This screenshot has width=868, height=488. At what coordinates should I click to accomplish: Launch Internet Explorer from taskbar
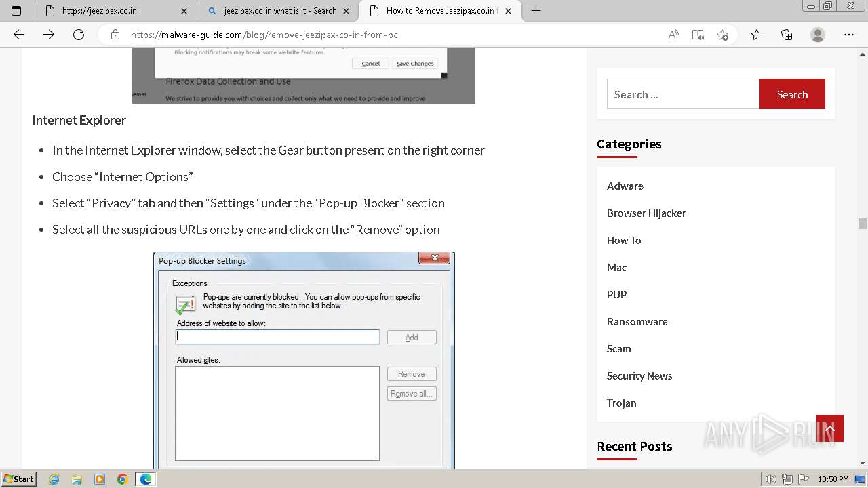54,479
